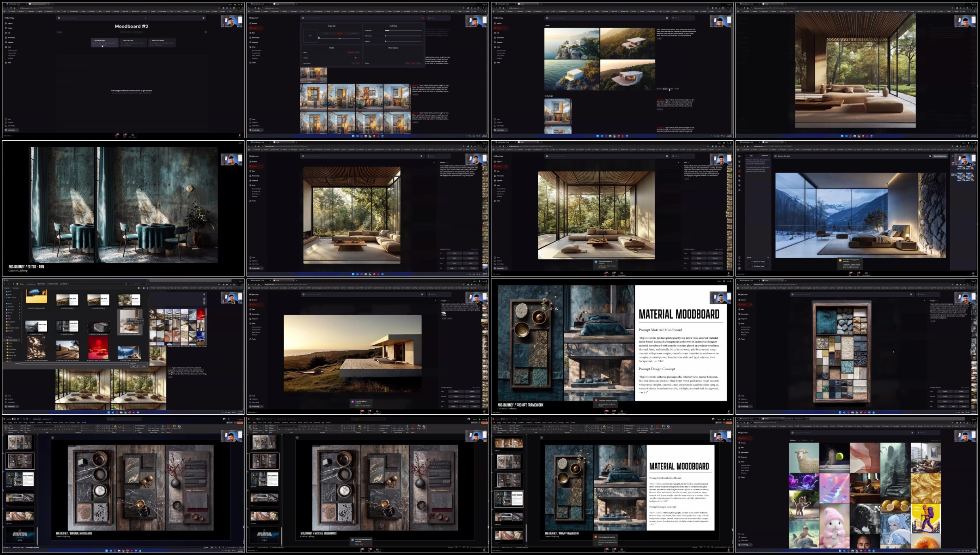Click Dictate icon in bottom-left PowerPoint frame ribbon
The image size is (980, 555).
click(x=163, y=427)
